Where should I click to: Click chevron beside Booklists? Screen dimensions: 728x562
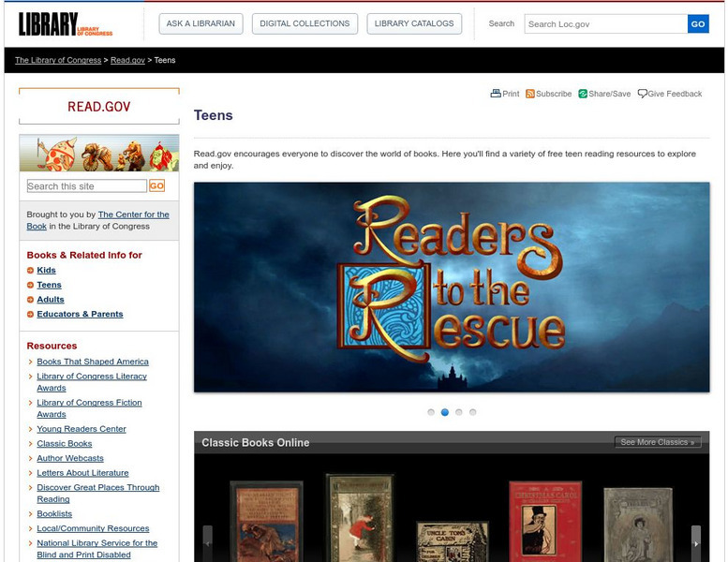[30, 514]
